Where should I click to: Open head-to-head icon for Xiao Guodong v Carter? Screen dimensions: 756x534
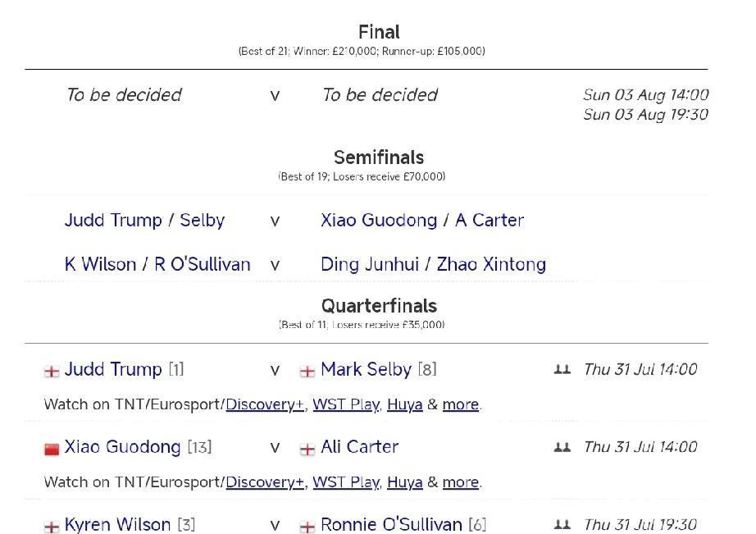coord(562,448)
